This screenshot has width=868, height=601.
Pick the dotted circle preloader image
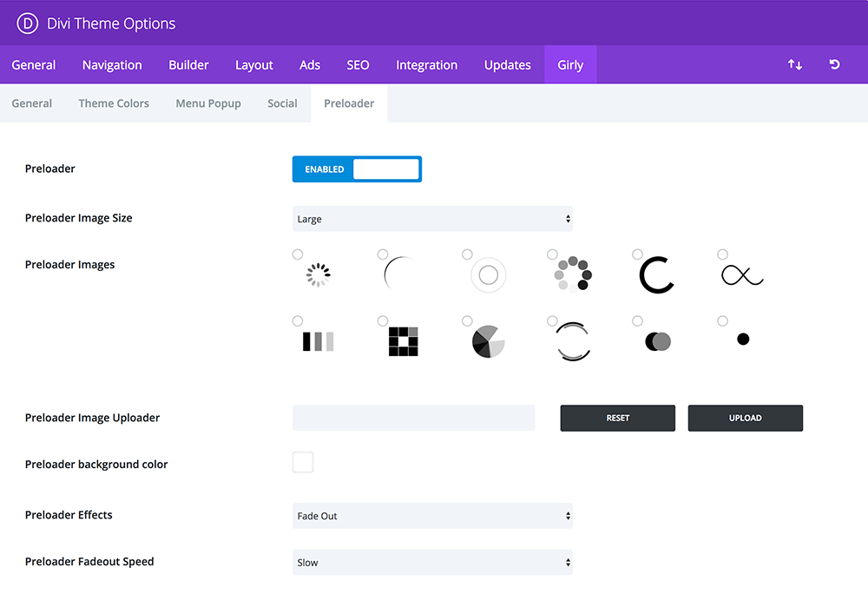573,274
